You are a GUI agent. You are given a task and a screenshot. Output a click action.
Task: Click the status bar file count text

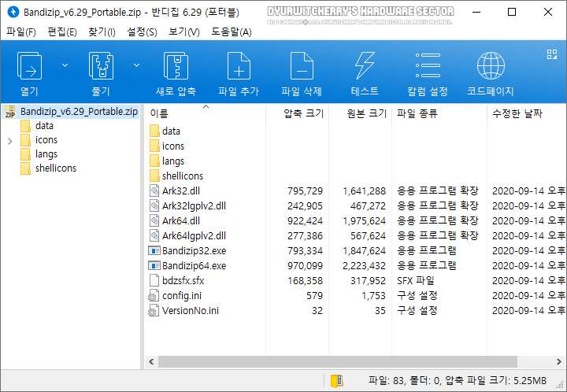pyautogui.click(x=458, y=380)
